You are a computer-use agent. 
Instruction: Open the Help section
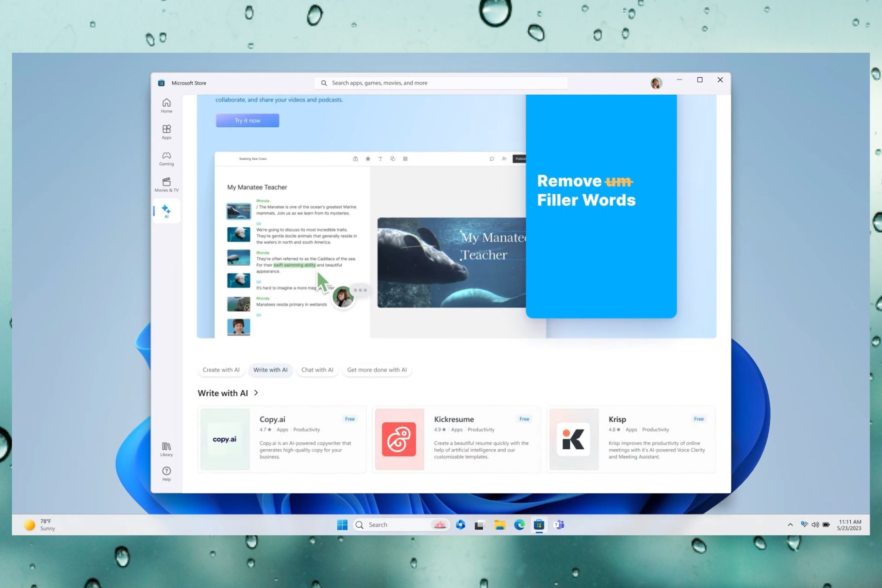[166, 474]
